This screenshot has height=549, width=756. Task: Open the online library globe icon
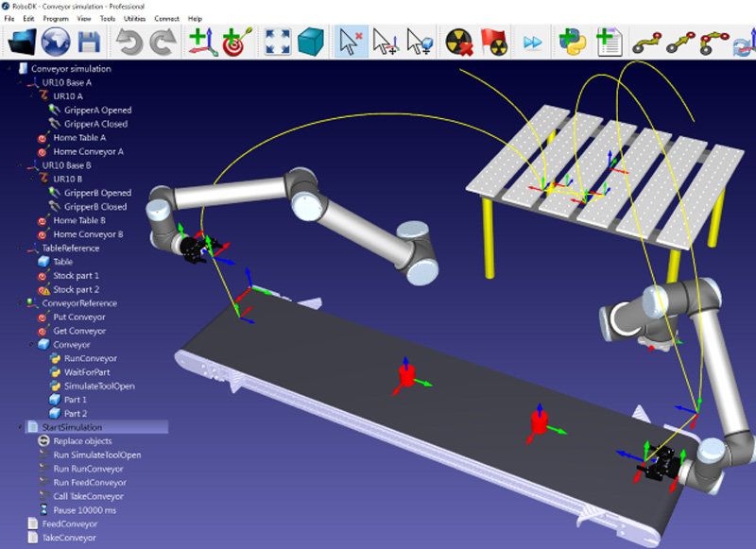(x=57, y=43)
